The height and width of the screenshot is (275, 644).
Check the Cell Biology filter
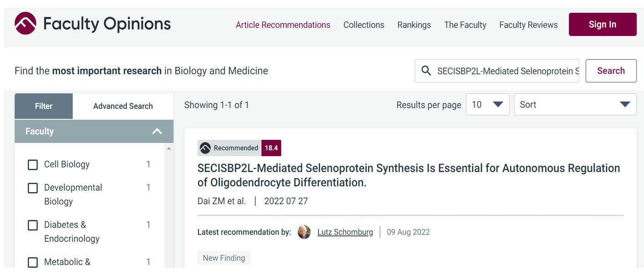click(33, 165)
